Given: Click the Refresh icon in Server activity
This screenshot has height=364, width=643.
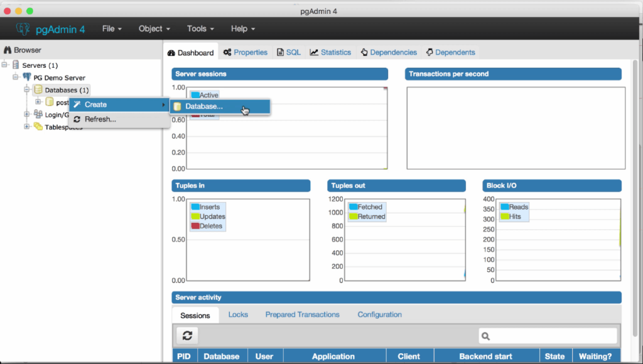Looking at the screenshot, I should coord(186,336).
